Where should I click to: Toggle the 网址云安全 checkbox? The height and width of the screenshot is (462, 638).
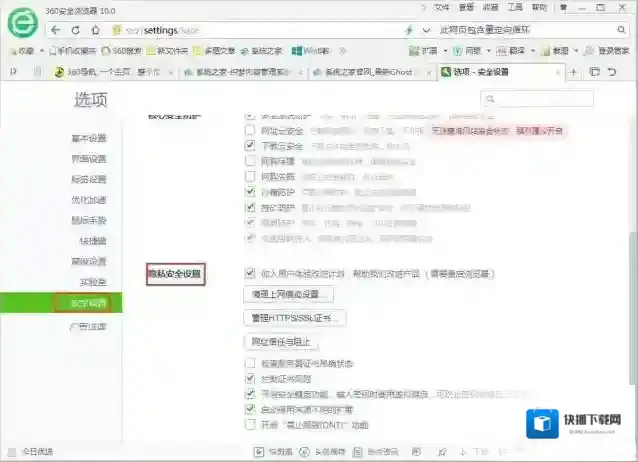[250, 131]
